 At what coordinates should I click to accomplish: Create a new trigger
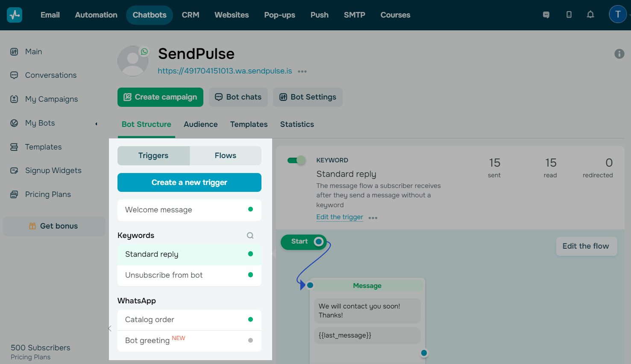189,182
